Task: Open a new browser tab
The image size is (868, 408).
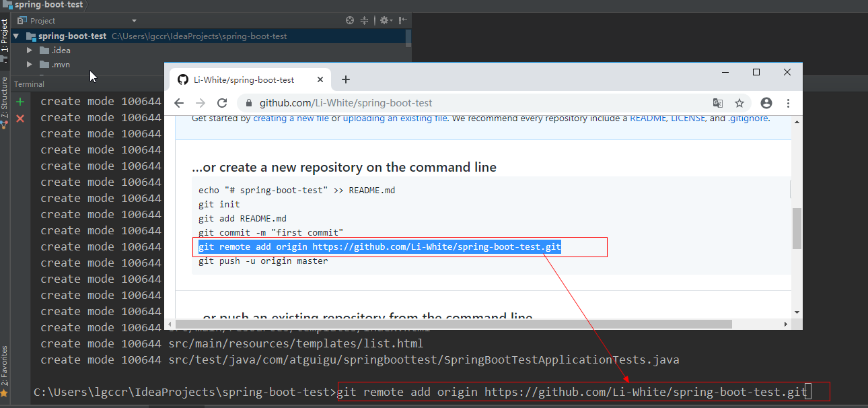Action: pos(346,79)
